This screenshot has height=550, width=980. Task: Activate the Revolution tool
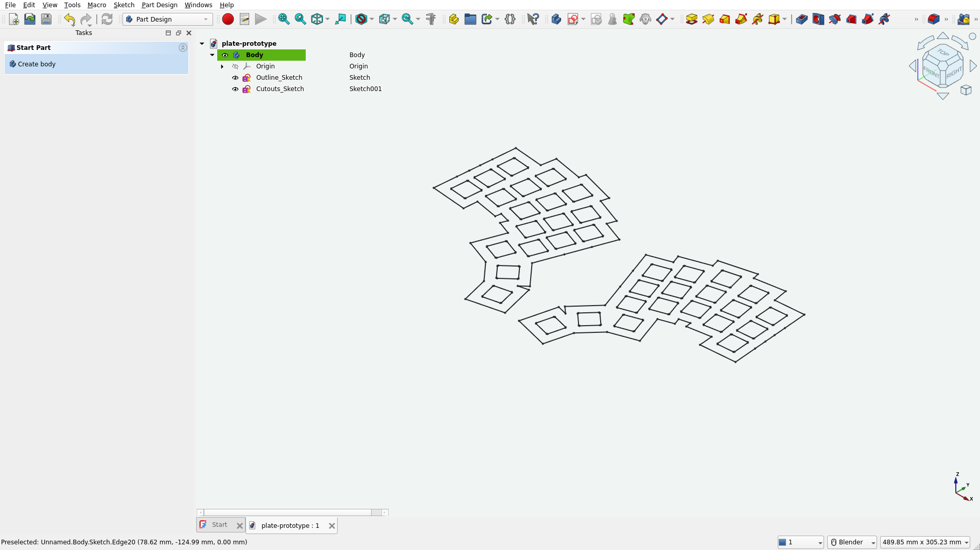tap(708, 19)
